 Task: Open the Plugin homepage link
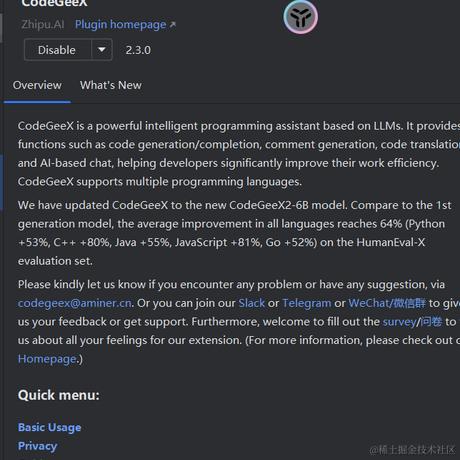pos(121,24)
